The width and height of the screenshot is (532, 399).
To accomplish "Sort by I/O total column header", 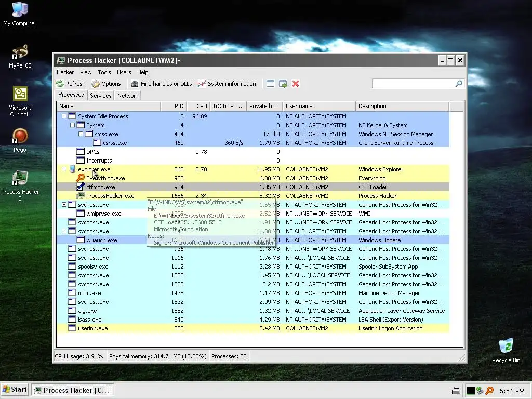I will 229,106.
